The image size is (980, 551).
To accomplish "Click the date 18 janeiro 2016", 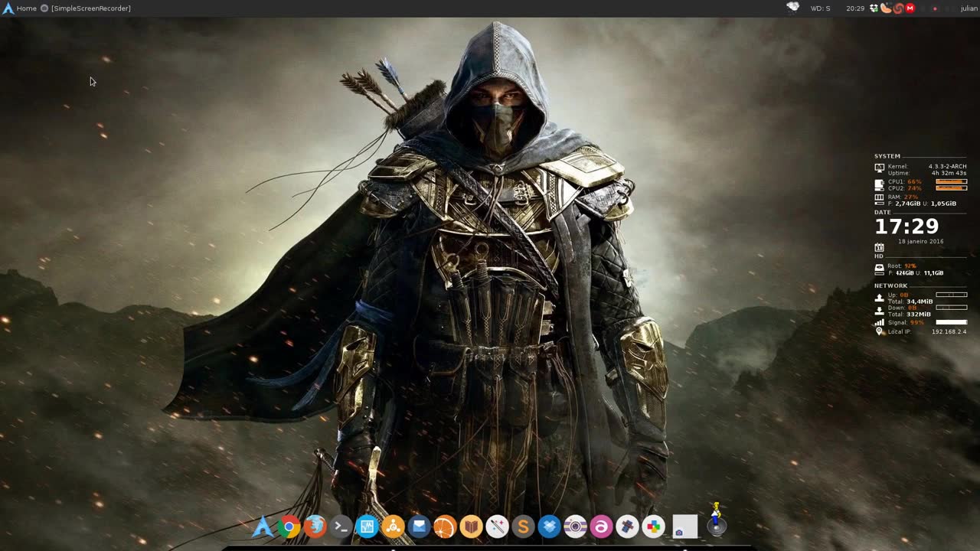I will pyautogui.click(x=921, y=242).
